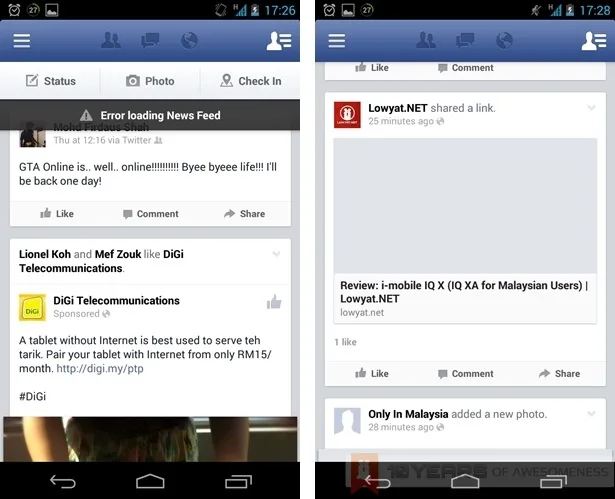Screen dimensions: 615x499
Task: Tap the Check In button
Action: pyautogui.click(x=250, y=81)
